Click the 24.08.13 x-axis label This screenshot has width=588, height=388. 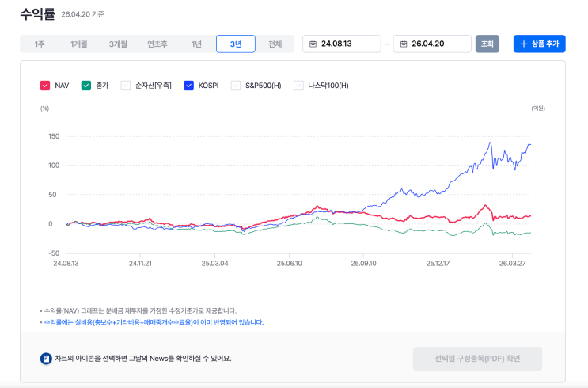pyautogui.click(x=66, y=264)
